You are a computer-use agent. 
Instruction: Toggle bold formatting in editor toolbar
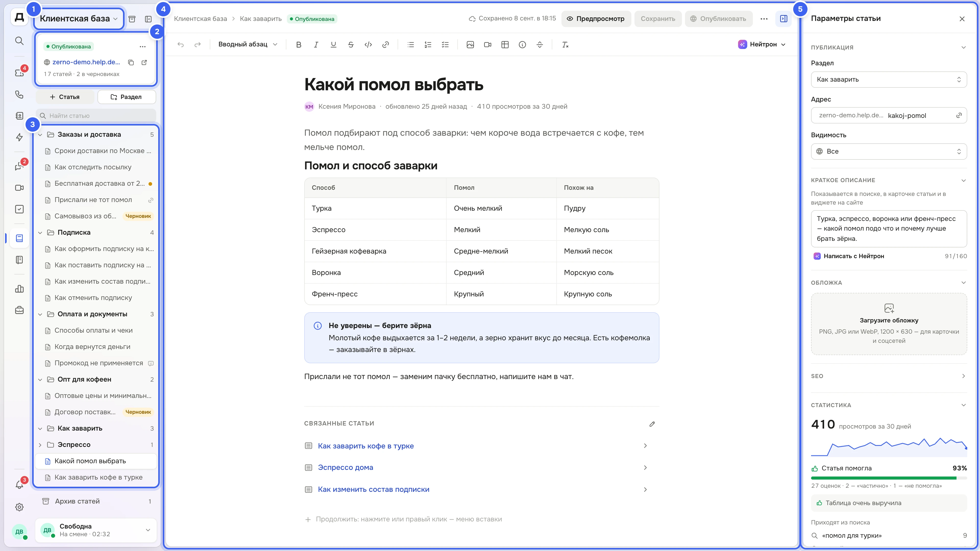299,44
